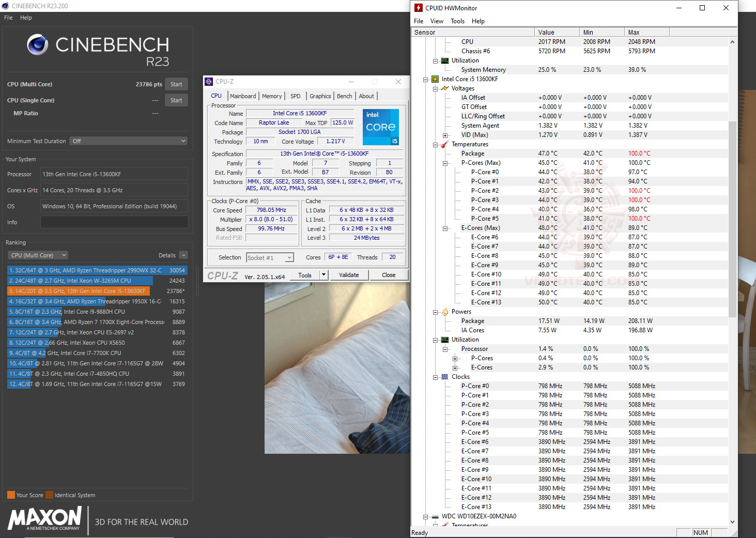This screenshot has width=756, height=538.
Task: Click the Value column header in HWMonitor
Action: tap(557, 32)
